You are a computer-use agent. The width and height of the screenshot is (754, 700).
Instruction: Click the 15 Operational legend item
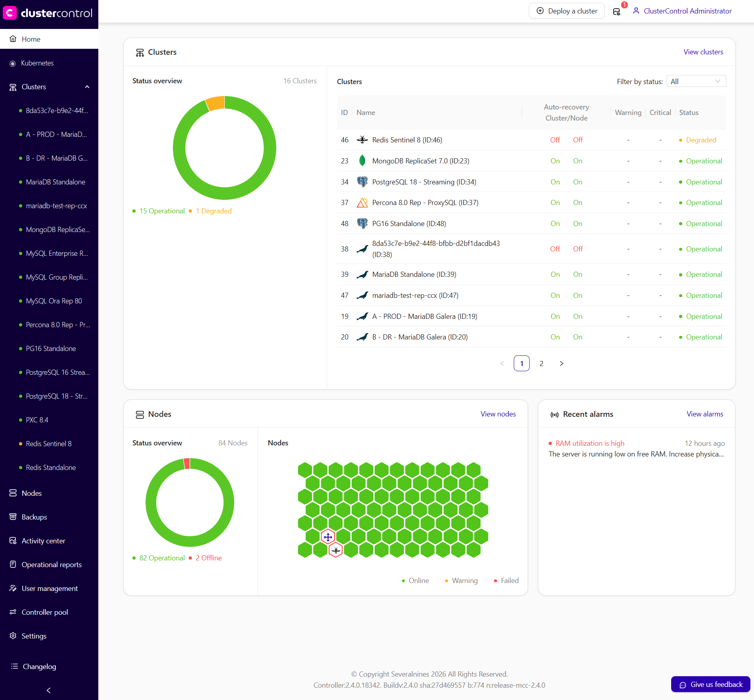pyautogui.click(x=159, y=211)
